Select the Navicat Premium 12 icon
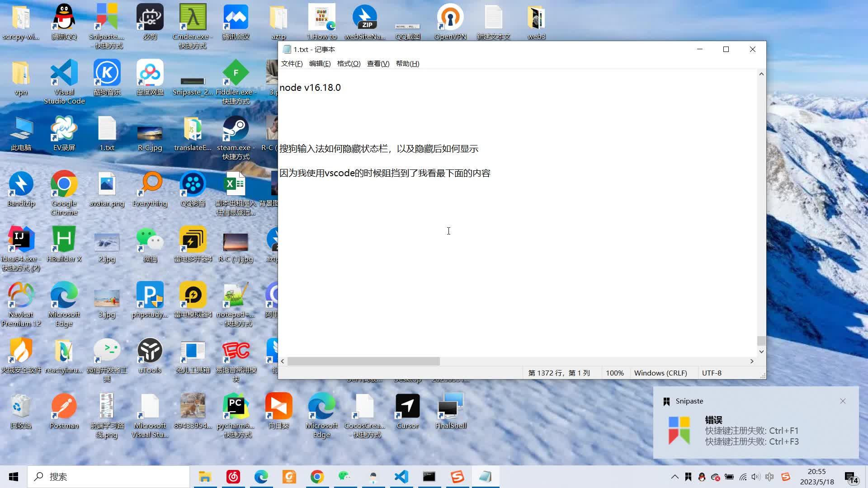Viewport: 868px width, 488px height. tap(21, 304)
